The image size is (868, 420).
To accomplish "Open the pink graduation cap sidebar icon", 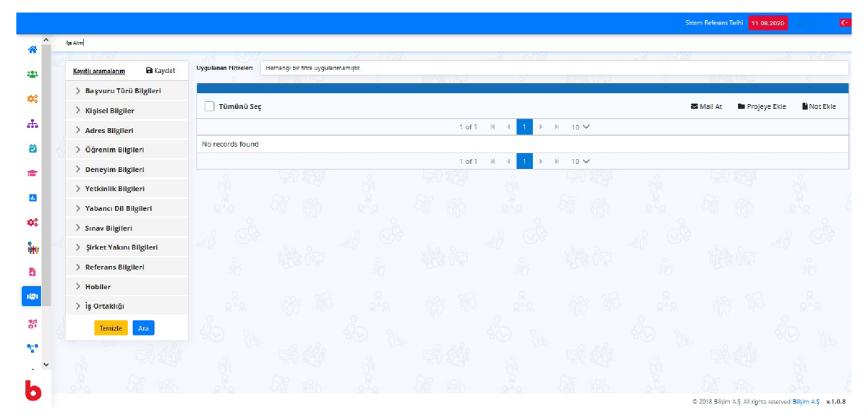I will [32, 173].
